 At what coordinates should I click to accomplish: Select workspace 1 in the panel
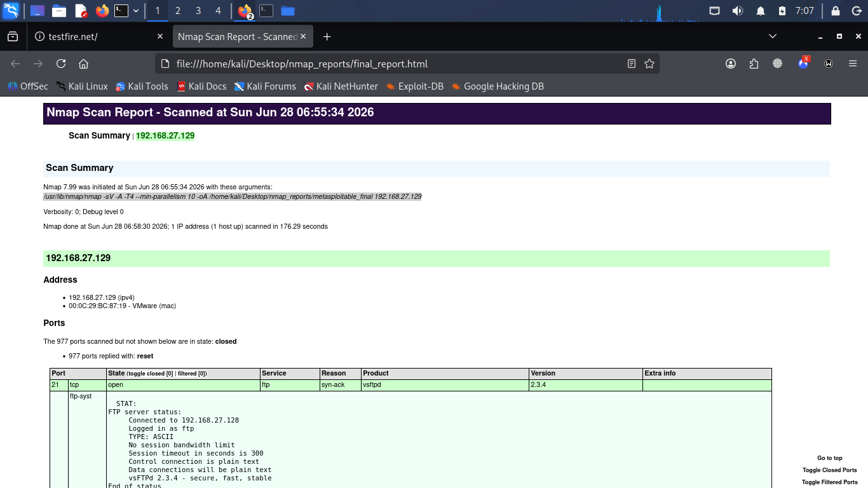tap(158, 11)
